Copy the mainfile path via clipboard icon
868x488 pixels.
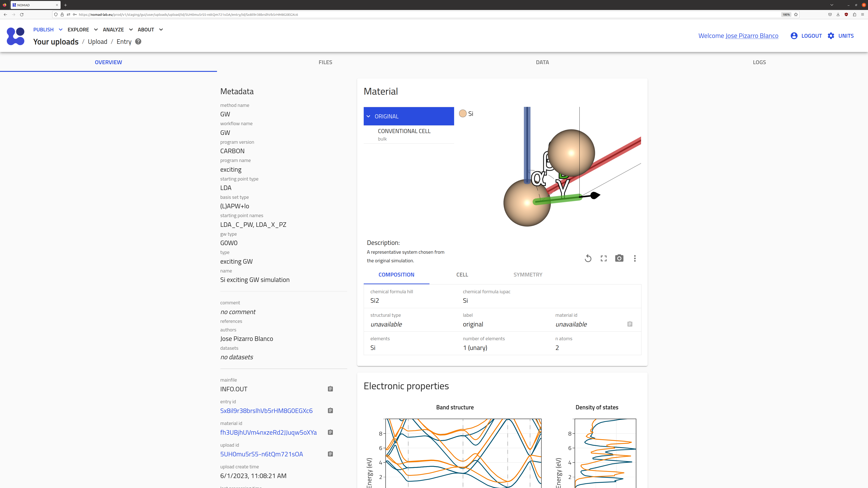(330, 389)
